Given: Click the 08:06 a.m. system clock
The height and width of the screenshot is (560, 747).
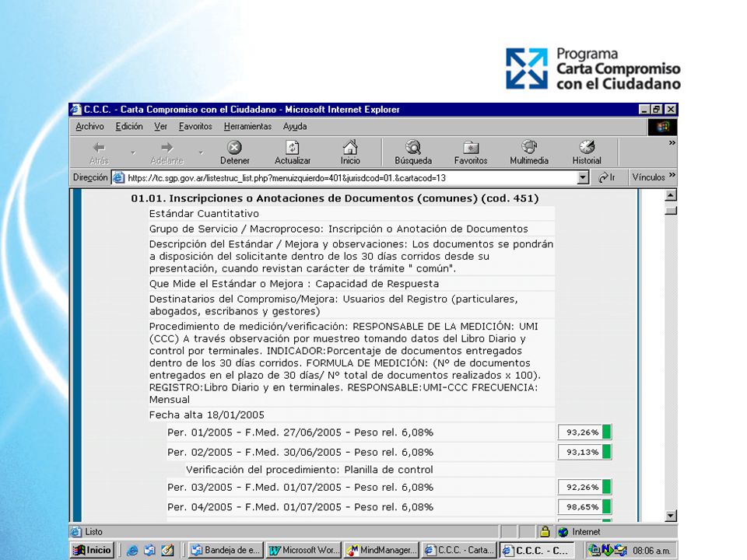Looking at the screenshot, I should tap(651, 551).
